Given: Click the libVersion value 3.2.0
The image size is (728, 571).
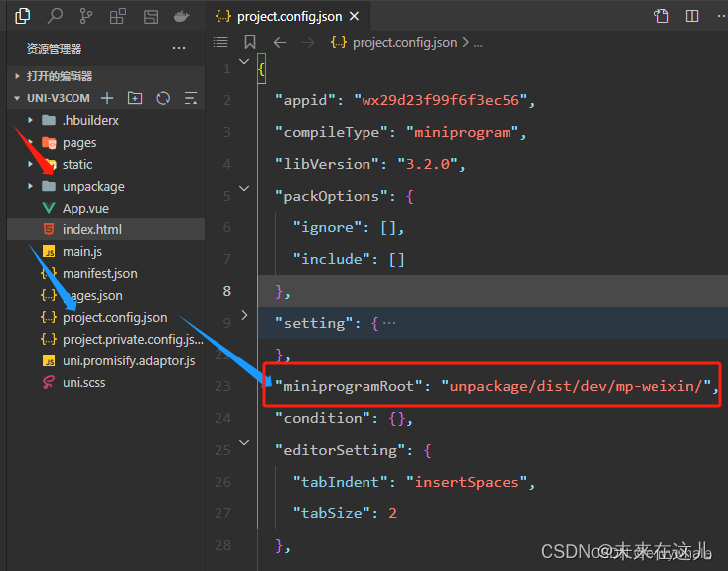Looking at the screenshot, I should 428,164.
